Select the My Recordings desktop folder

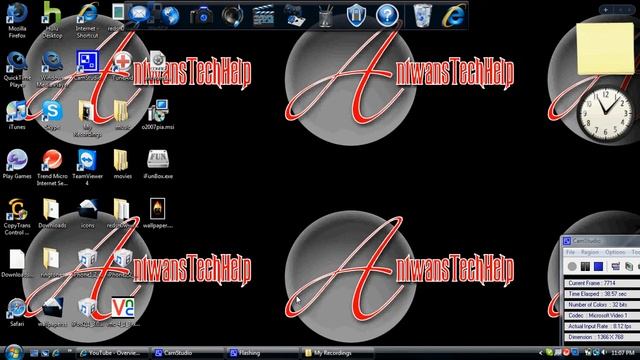tap(87, 118)
